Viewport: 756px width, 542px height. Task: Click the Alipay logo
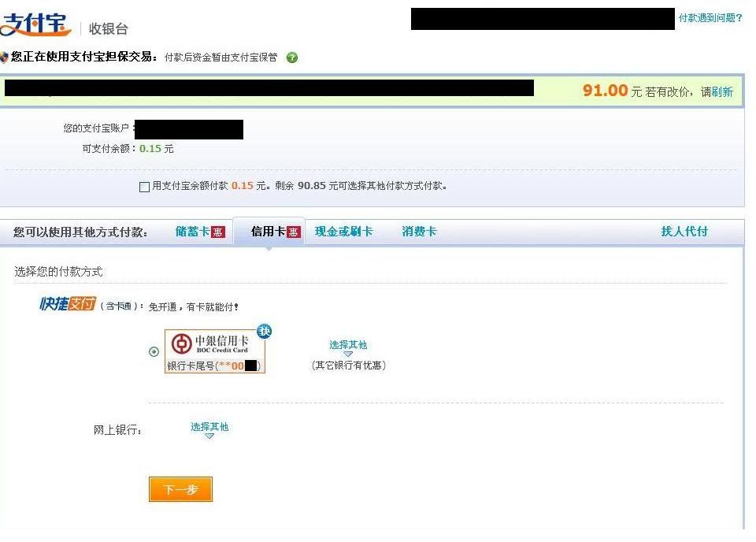35,24
